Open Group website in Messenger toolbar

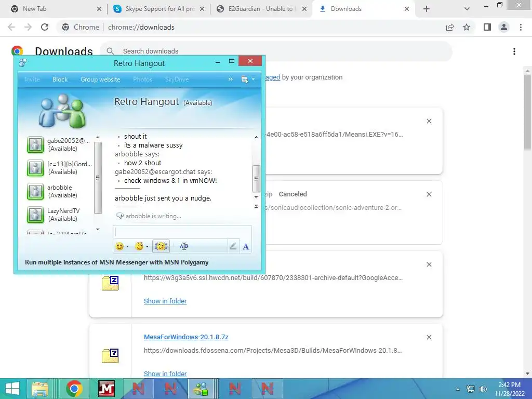[x=100, y=79]
